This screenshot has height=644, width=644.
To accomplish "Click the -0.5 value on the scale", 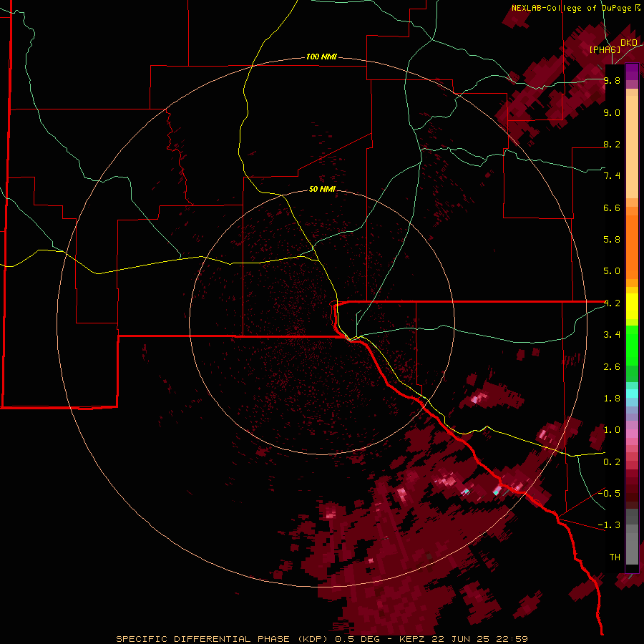I will pyautogui.click(x=609, y=494).
